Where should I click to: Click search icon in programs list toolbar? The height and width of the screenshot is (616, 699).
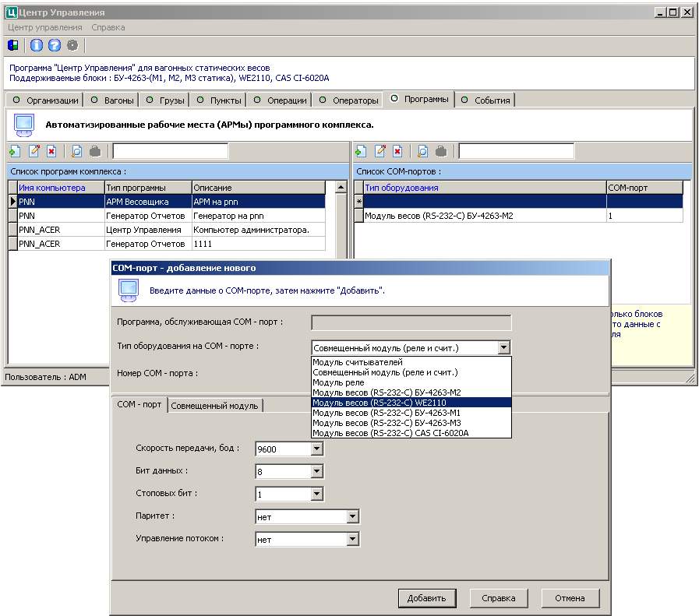[x=76, y=151]
